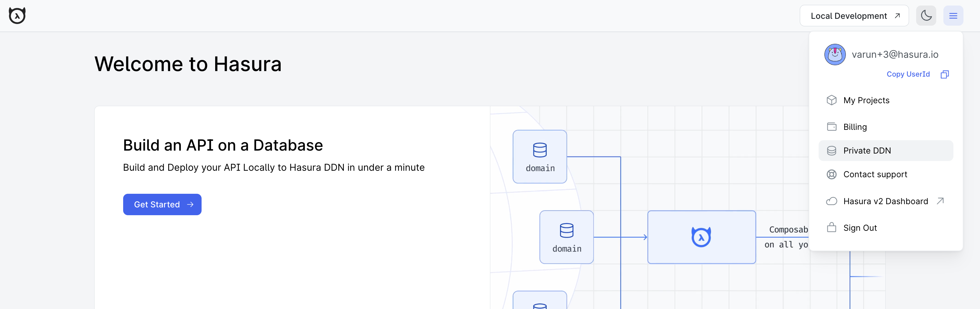Click the Hasura engine box in diagram

[x=701, y=237]
